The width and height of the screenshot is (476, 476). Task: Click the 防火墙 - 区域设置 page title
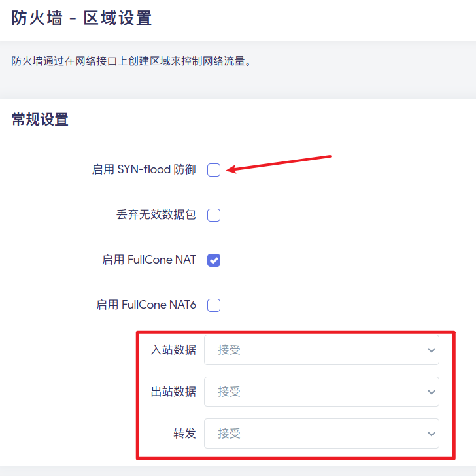[81, 18]
